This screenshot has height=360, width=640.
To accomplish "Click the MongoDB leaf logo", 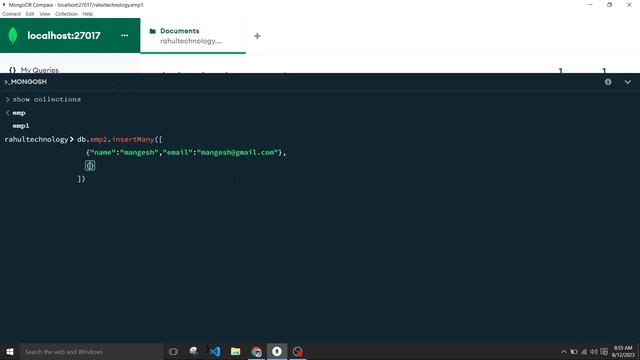I will 13,36.
